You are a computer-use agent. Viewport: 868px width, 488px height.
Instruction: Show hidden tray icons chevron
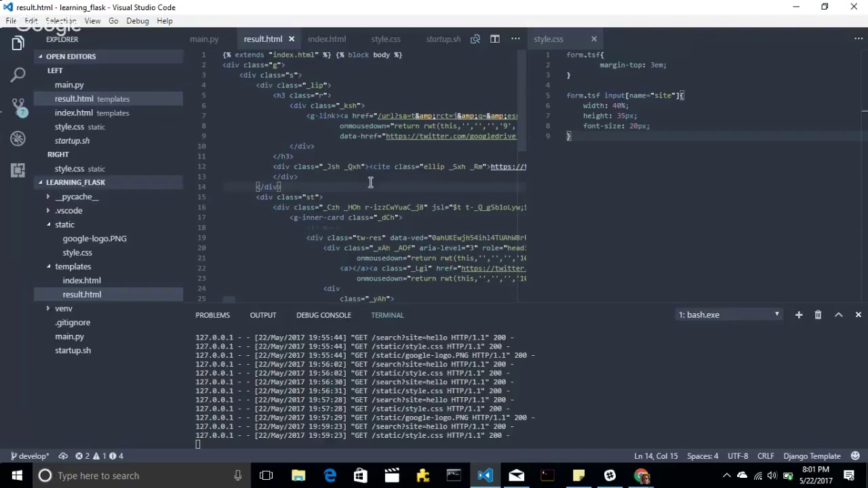(x=726, y=475)
